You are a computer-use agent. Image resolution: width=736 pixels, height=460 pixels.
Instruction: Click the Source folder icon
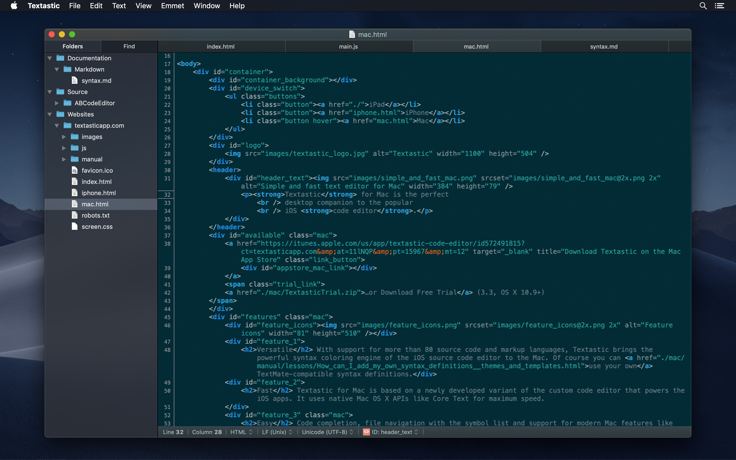click(60, 92)
